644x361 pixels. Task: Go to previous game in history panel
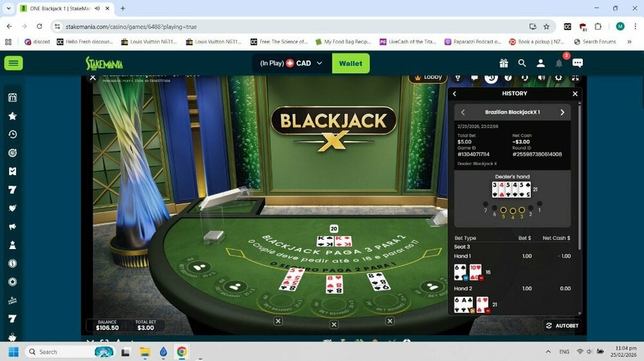point(462,112)
